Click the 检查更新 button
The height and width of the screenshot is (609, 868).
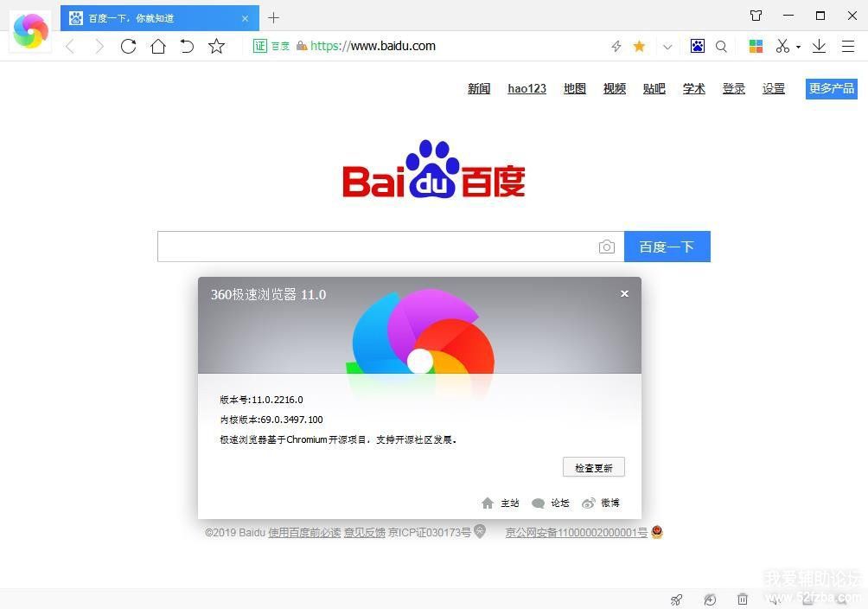pyautogui.click(x=593, y=468)
